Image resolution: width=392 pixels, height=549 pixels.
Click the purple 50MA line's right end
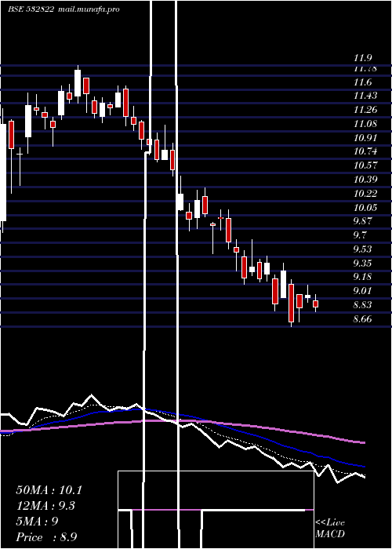coord(364,443)
